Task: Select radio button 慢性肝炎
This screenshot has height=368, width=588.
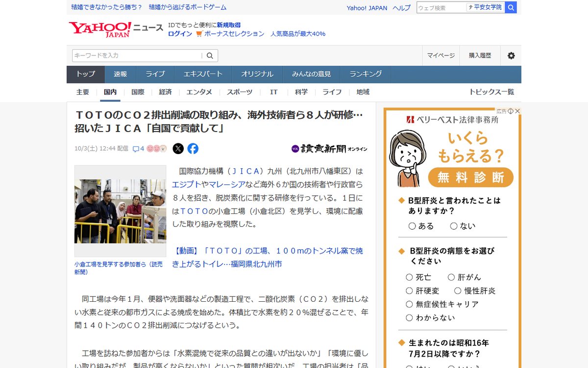Action: tap(458, 290)
